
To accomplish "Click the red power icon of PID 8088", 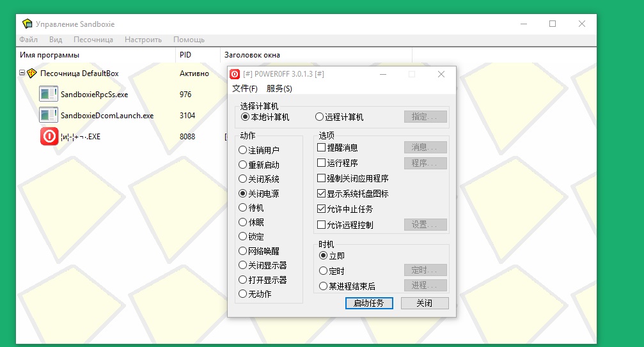I will click(x=49, y=136).
